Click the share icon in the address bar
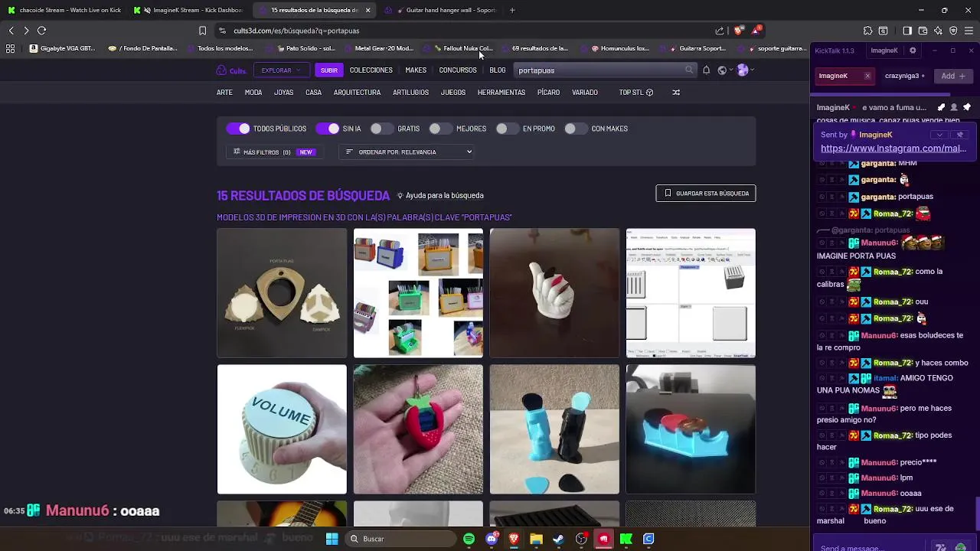The width and height of the screenshot is (980, 551). click(x=720, y=31)
